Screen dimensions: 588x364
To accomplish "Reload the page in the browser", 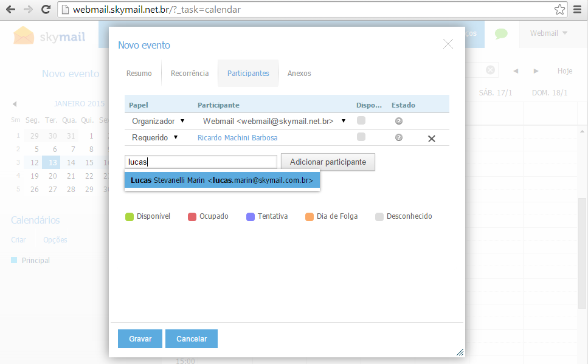I will [46, 9].
